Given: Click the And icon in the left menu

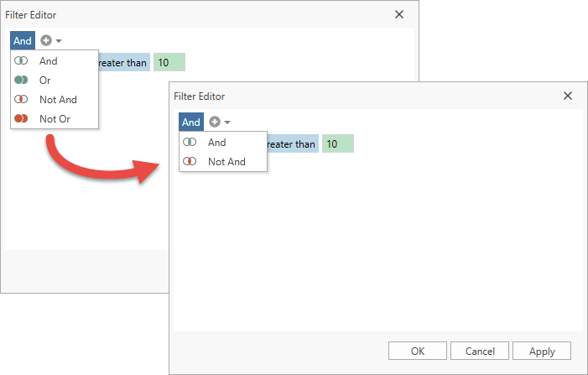Looking at the screenshot, I should coord(22,61).
